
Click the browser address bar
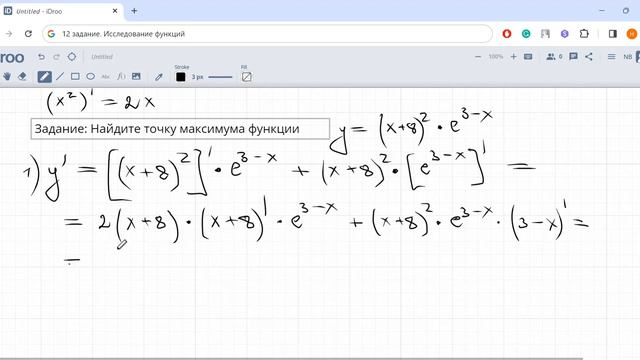pyautogui.click(x=267, y=34)
